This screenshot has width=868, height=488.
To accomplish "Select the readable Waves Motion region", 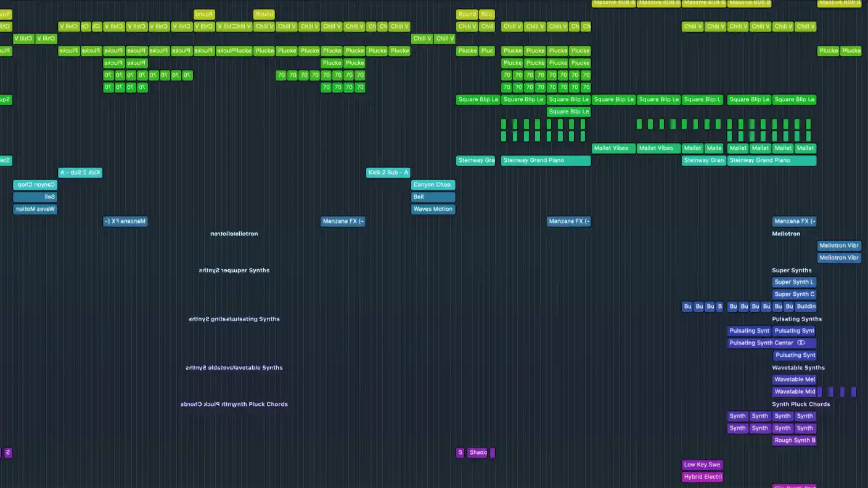I will [433, 209].
